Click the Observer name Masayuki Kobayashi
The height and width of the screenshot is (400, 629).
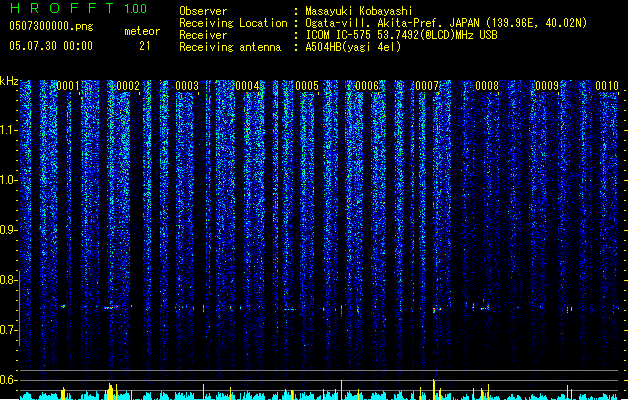tap(359, 11)
